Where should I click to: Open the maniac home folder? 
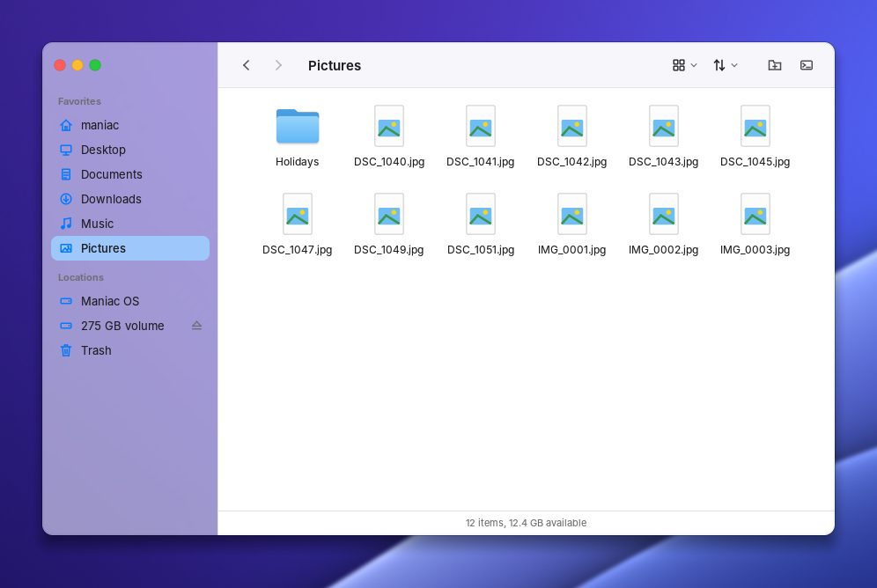tap(130, 125)
